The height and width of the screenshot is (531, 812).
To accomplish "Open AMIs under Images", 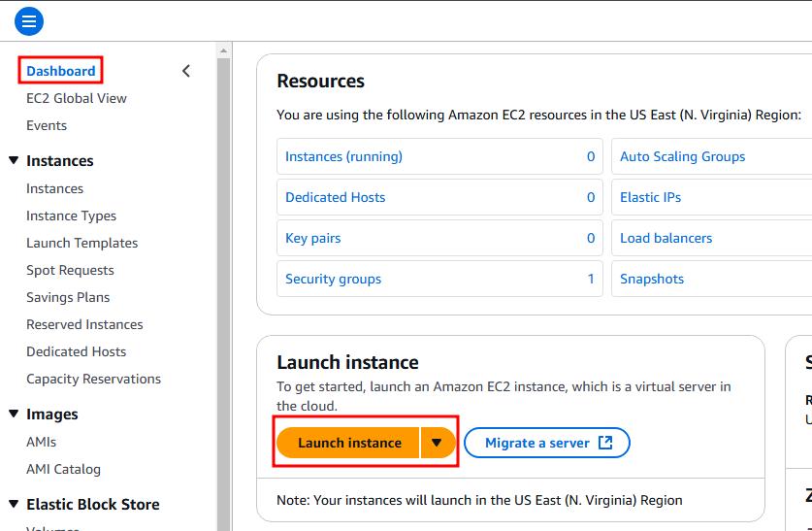I will [42, 442].
